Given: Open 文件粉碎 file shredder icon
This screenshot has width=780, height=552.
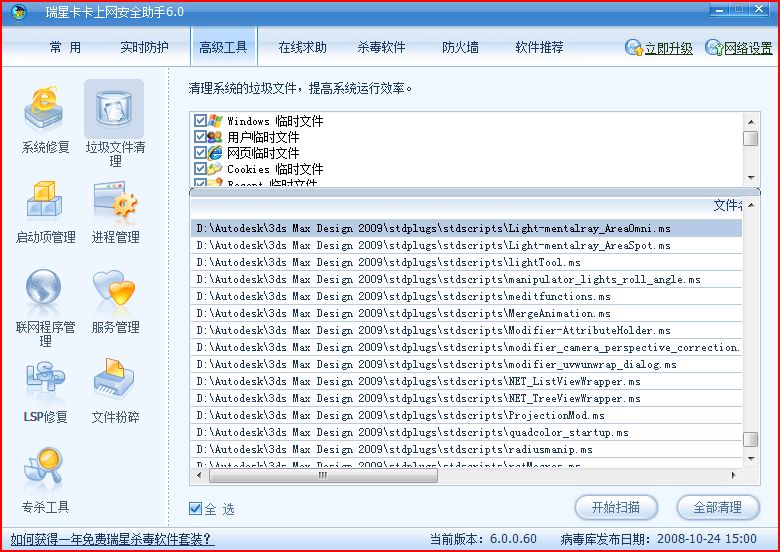Looking at the screenshot, I should [x=114, y=378].
